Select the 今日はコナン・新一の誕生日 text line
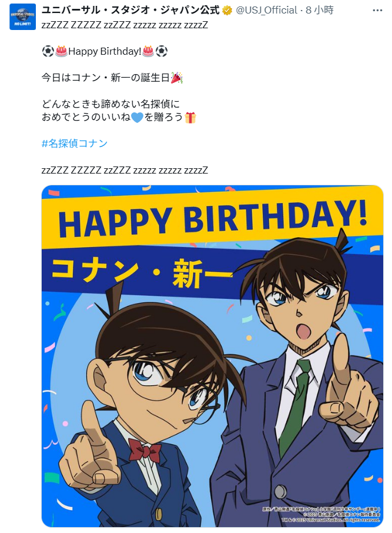 pos(106,78)
